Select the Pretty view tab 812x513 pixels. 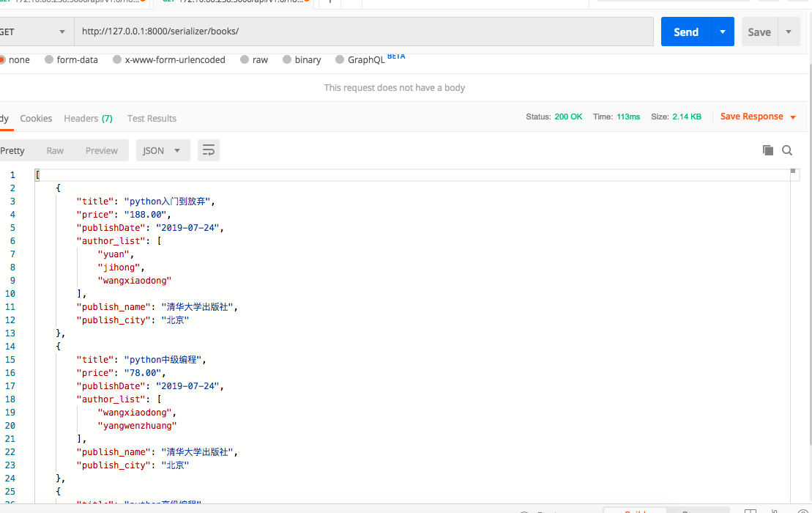(12, 151)
